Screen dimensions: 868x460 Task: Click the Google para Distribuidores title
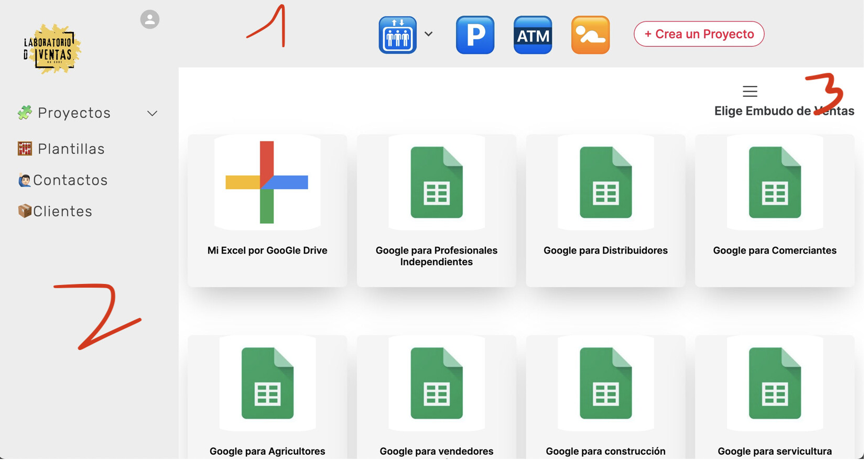click(x=605, y=250)
